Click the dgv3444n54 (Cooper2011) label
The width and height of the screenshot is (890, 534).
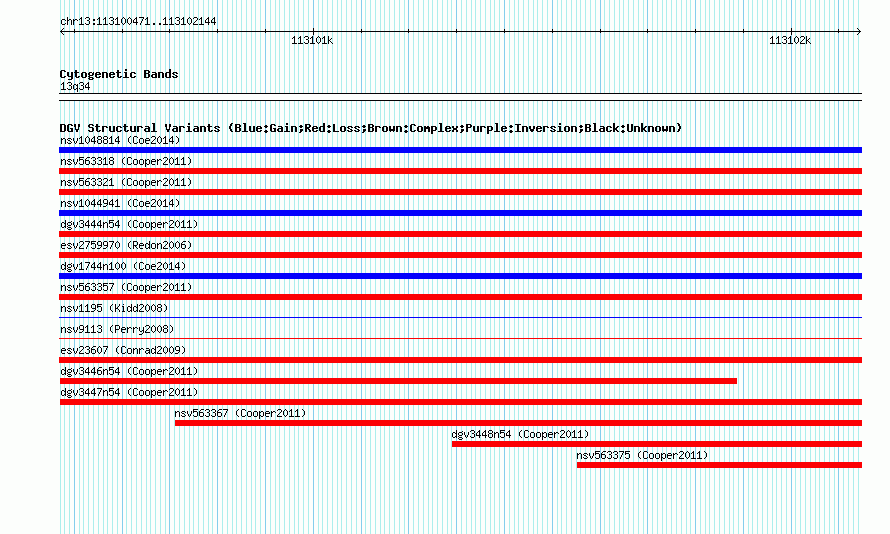(x=129, y=224)
